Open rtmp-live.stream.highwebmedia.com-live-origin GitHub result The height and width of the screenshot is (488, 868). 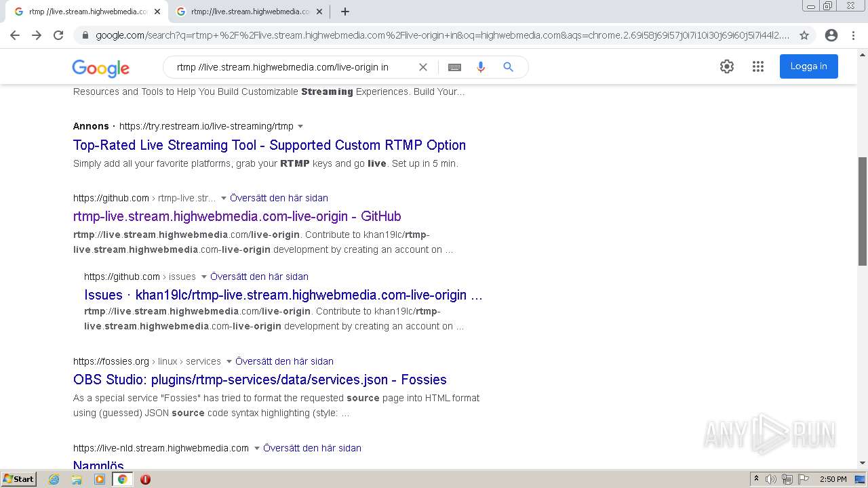point(237,216)
